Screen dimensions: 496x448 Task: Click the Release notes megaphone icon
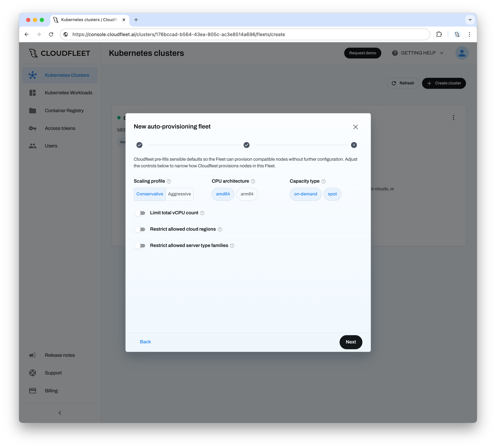32,355
